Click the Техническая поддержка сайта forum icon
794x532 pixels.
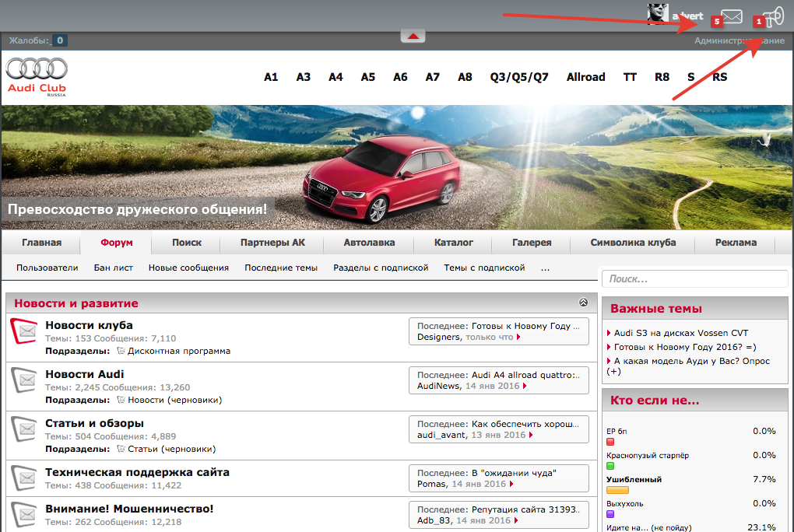pos(24,478)
